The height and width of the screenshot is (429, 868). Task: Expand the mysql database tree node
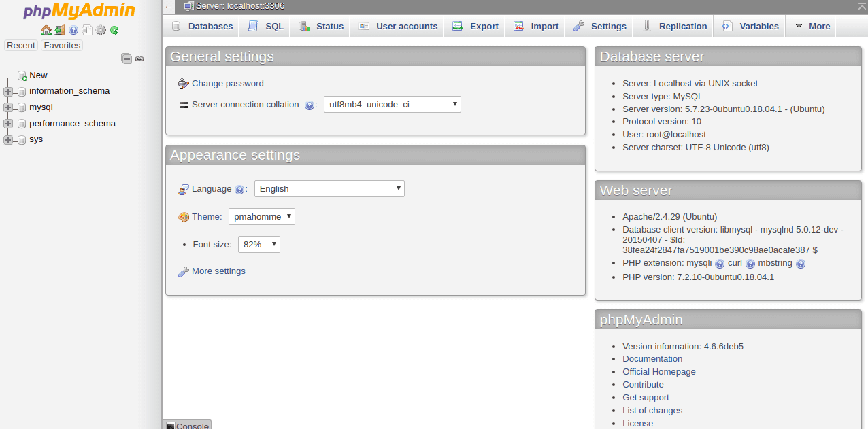point(8,107)
